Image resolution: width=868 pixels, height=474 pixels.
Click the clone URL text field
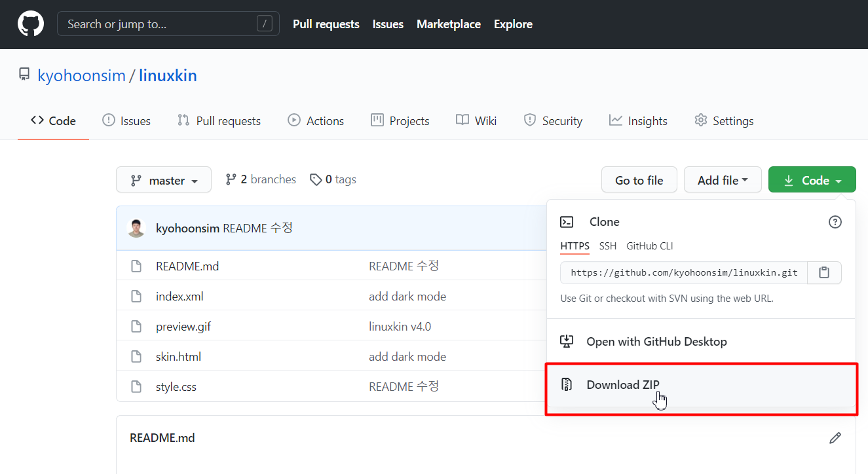[684, 272]
